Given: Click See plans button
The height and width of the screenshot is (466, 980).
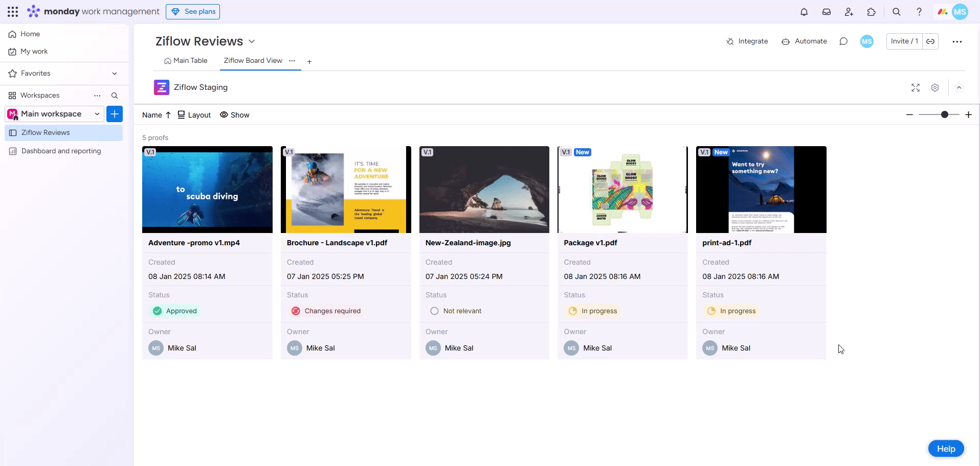Looking at the screenshot, I should coord(193,11).
